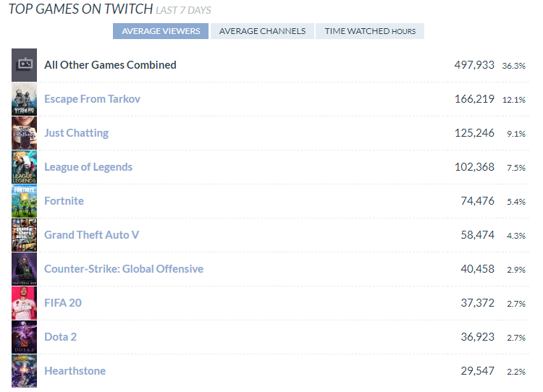This screenshot has width=543, height=392.
Task: Switch to the Average Channels tab
Action: [262, 31]
